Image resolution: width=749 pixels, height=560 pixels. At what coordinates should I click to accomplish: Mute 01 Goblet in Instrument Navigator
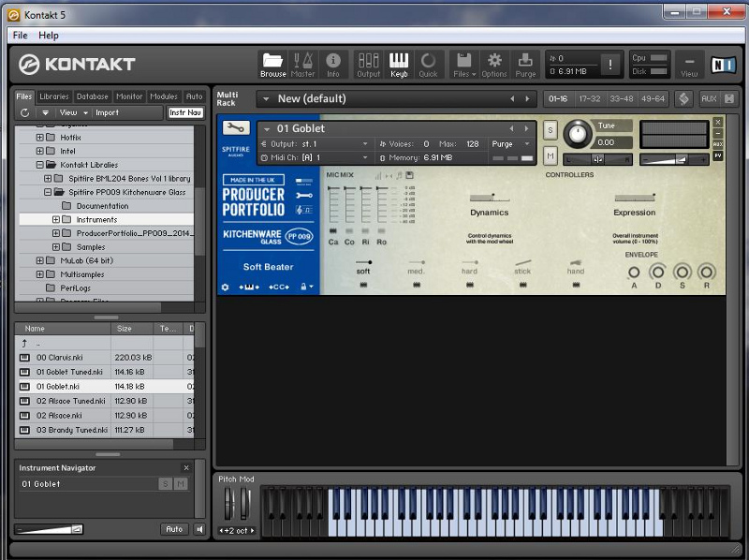181,484
